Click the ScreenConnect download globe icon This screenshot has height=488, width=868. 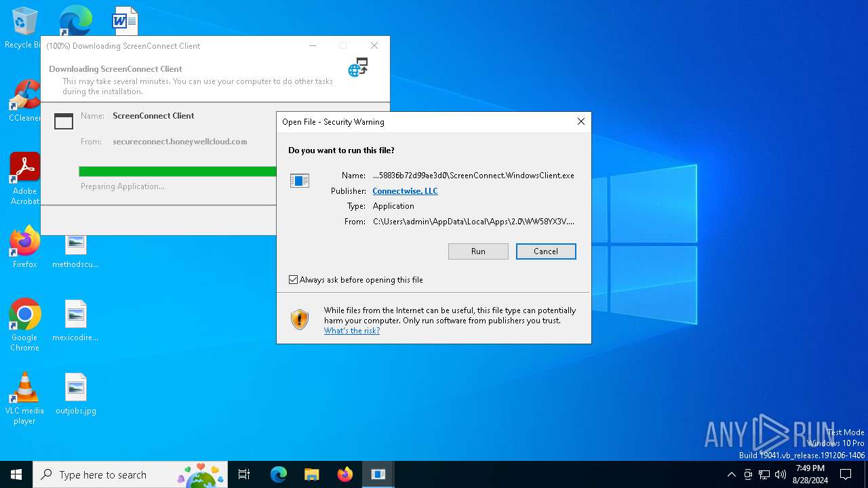358,67
